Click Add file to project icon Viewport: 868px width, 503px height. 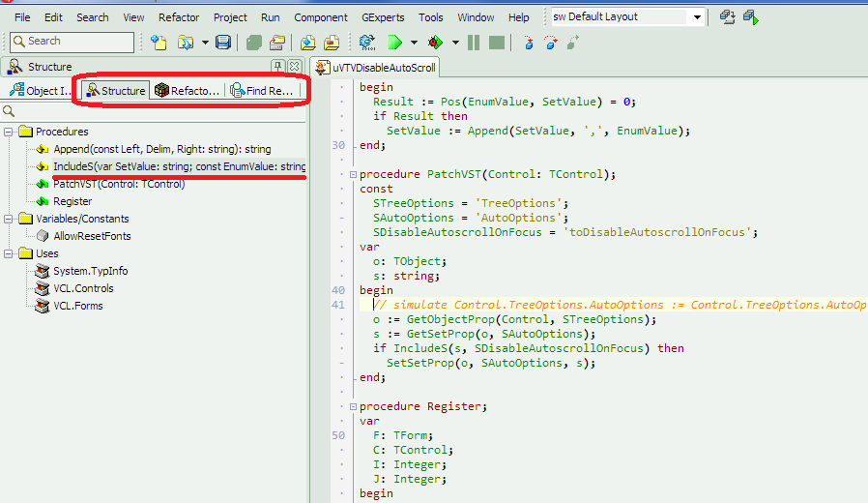[x=307, y=43]
